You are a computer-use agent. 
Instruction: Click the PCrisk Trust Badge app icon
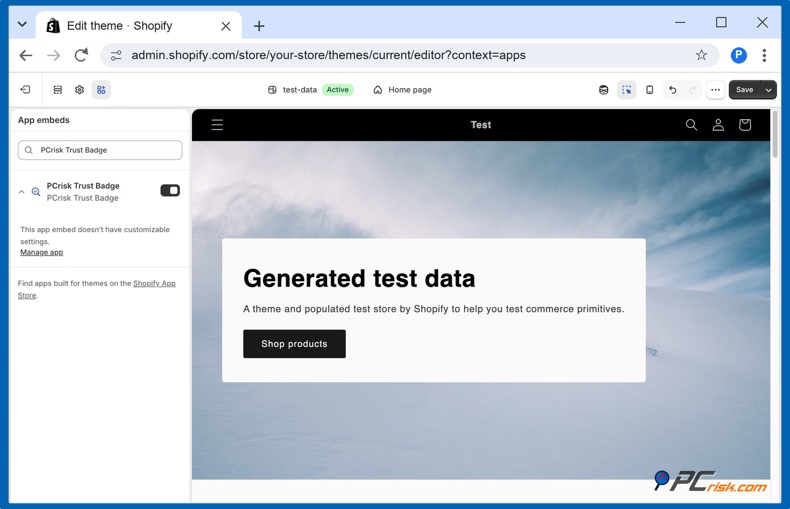click(36, 192)
